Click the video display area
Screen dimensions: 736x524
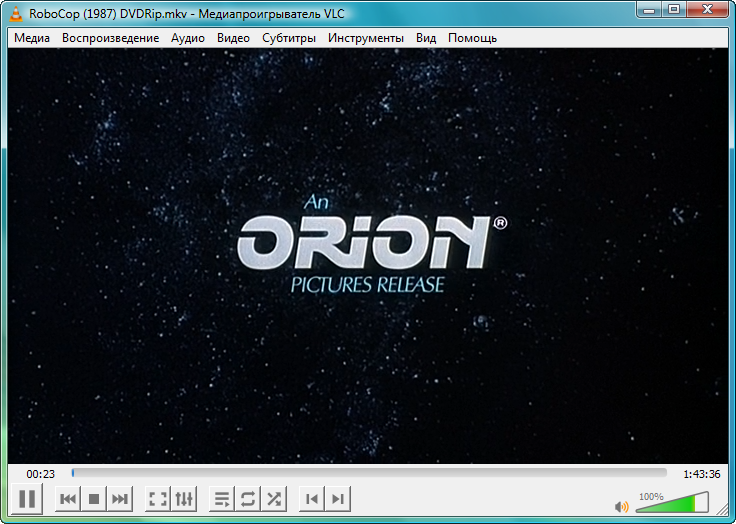368,256
